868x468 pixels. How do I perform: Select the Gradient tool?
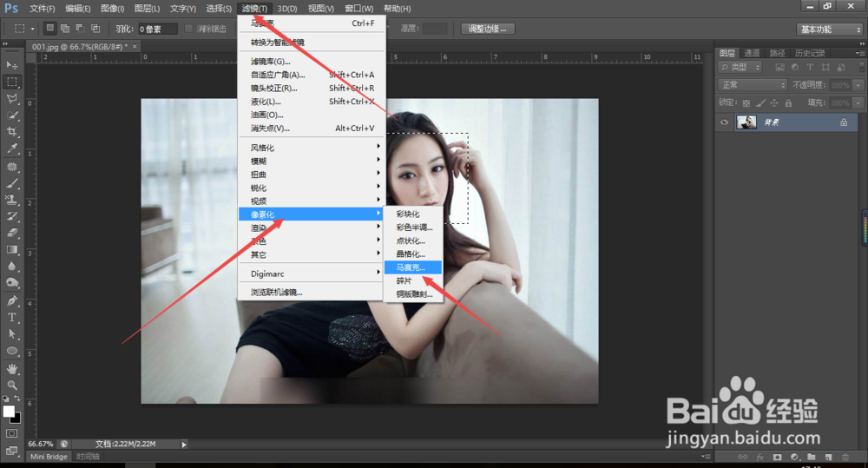click(11, 250)
